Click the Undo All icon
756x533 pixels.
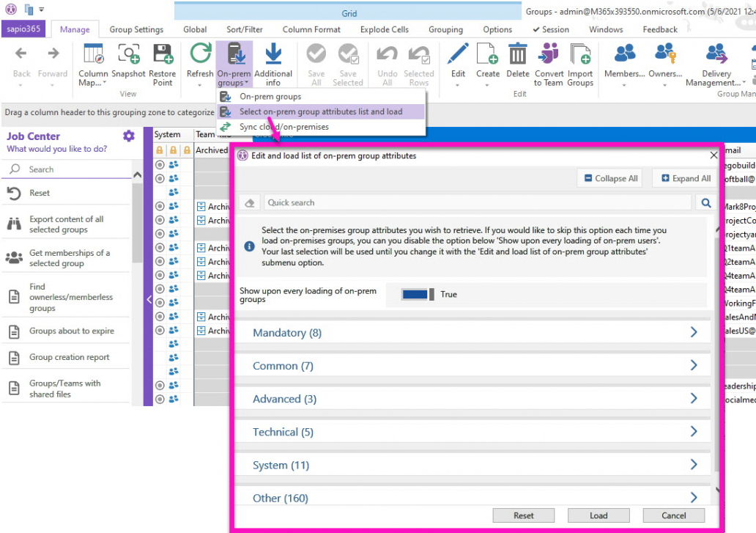(x=388, y=54)
